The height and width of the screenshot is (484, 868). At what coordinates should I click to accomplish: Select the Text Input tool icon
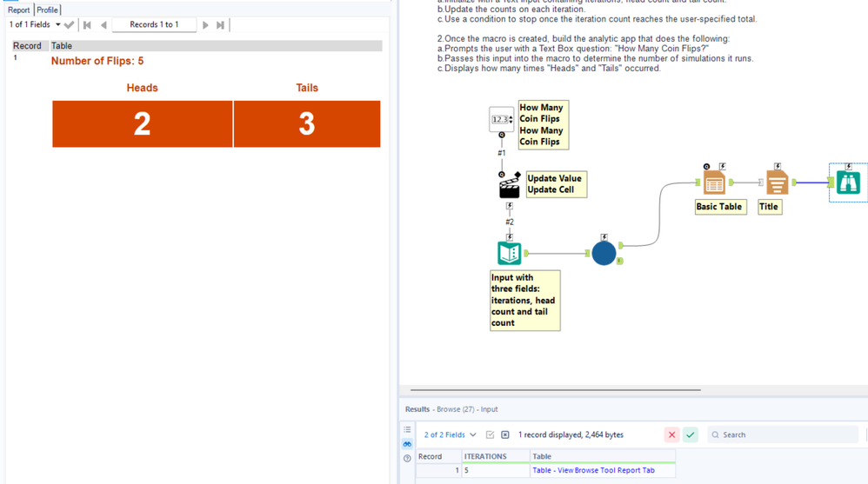pyautogui.click(x=510, y=254)
